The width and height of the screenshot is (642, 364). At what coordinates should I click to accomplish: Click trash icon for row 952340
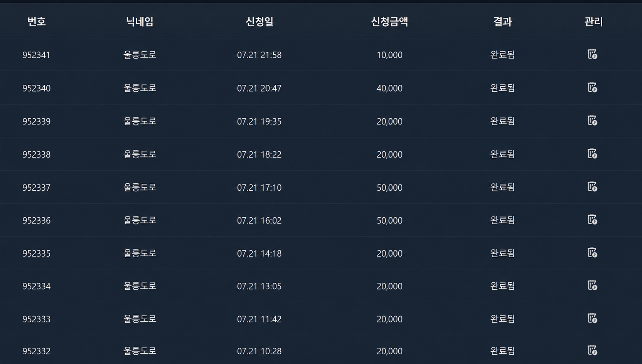coord(592,87)
